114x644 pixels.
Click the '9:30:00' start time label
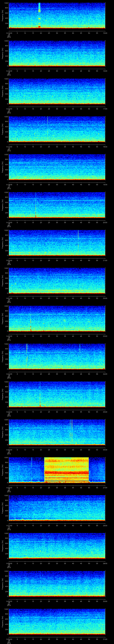click(x=9, y=639)
